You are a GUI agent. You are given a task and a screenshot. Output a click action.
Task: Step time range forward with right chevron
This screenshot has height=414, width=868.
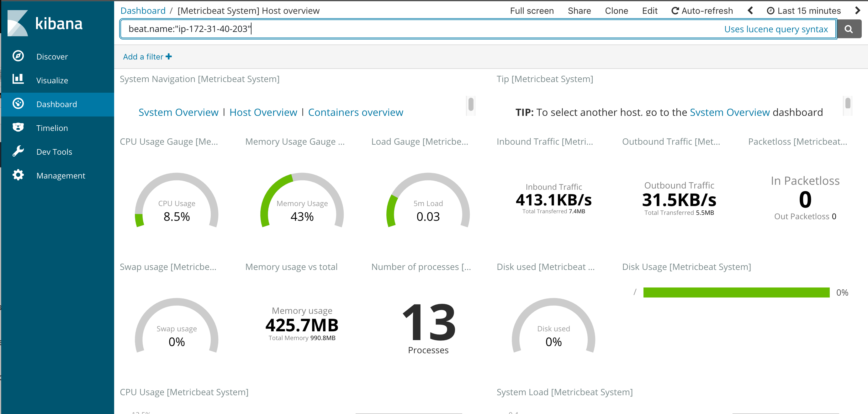858,11
